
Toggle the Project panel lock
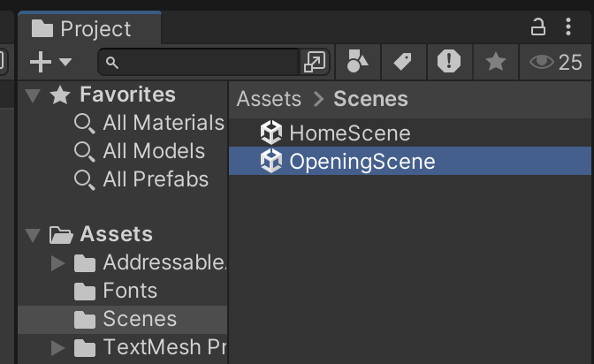pos(537,27)
